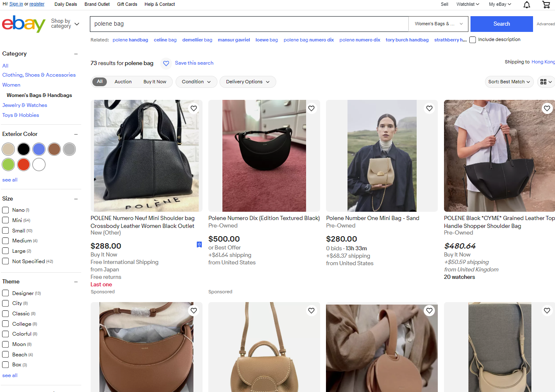Click the heart to watch the Polene Numero Neuf bag
The height and width of the screenshot is (392, 555).
click(193, 108)
